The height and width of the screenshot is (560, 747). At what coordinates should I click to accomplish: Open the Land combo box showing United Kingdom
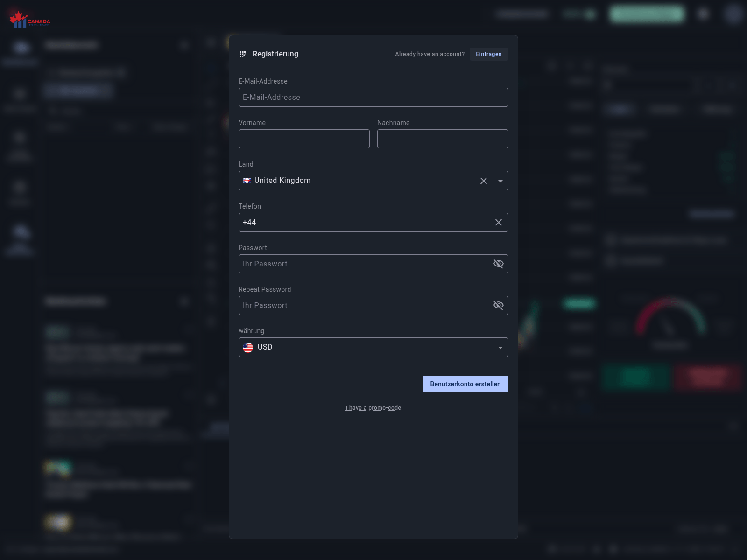(x=373, y=181)
